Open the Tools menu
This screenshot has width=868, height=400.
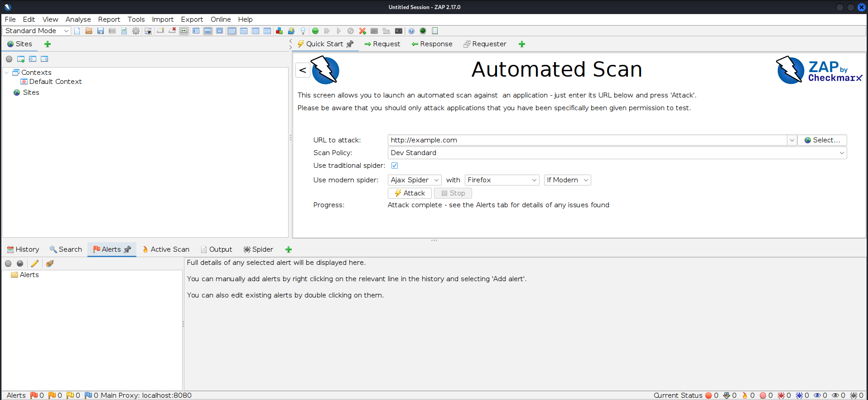click(x=136, y=20)
